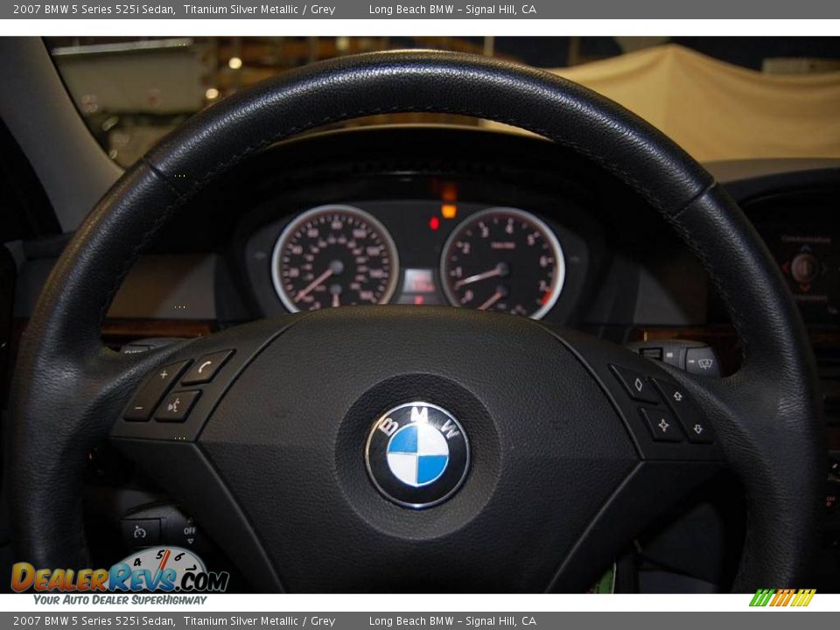
Task: Click the OFF label on cruise control stalk
Action: point(189,530)
